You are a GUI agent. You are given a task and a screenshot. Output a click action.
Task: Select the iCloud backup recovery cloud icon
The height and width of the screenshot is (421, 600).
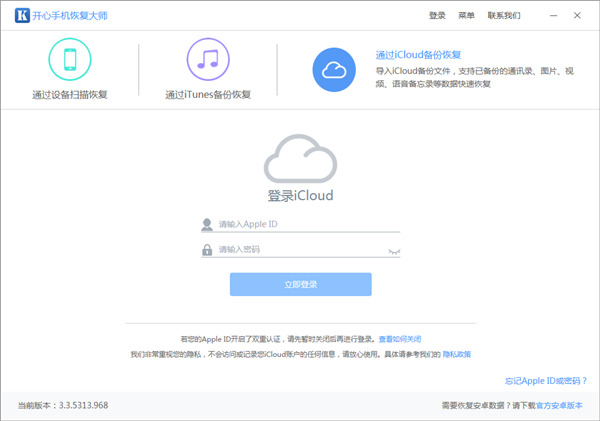coord(334,70)
